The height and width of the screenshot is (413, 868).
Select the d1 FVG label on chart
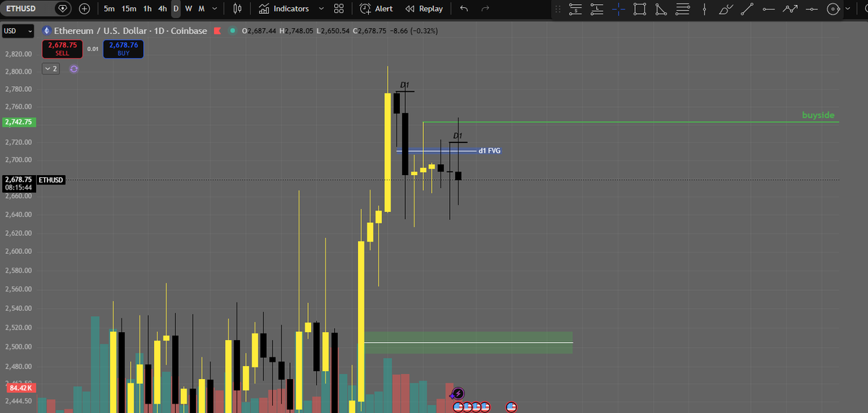click(489, 150)
